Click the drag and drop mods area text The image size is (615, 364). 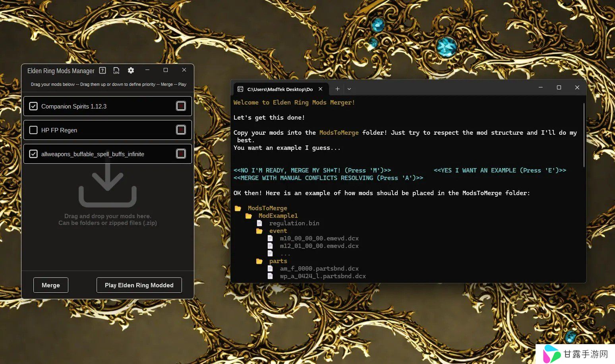pos(108,219)
